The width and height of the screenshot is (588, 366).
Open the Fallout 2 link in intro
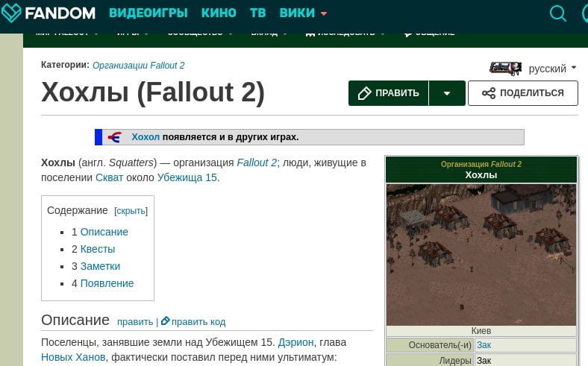[x=257, y=163]
